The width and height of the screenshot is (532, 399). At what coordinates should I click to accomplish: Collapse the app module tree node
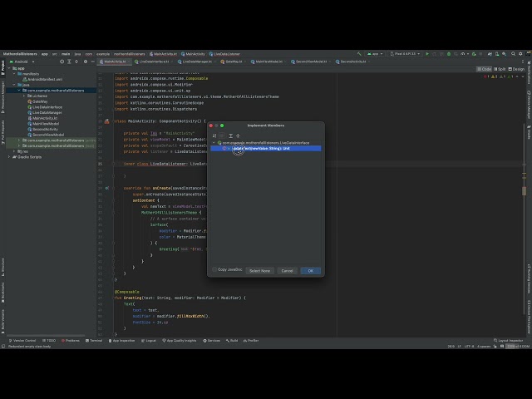click(9, 68)
